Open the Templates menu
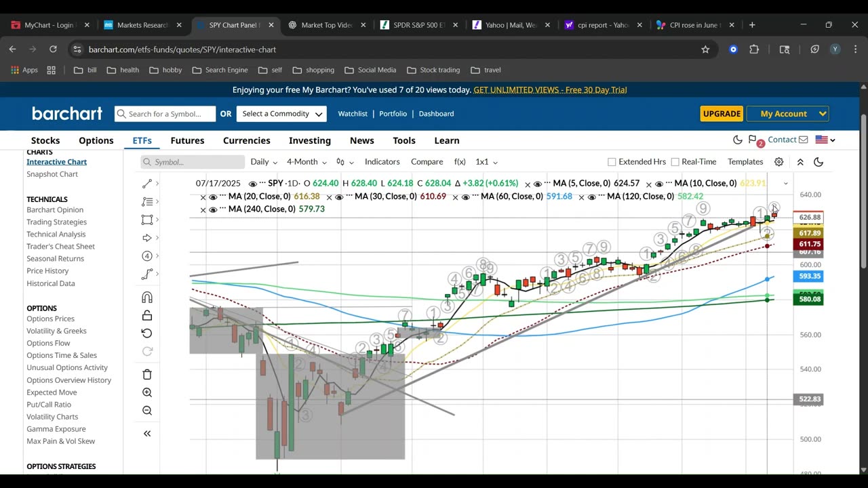868x488 pixels. (x=745, y=162)
